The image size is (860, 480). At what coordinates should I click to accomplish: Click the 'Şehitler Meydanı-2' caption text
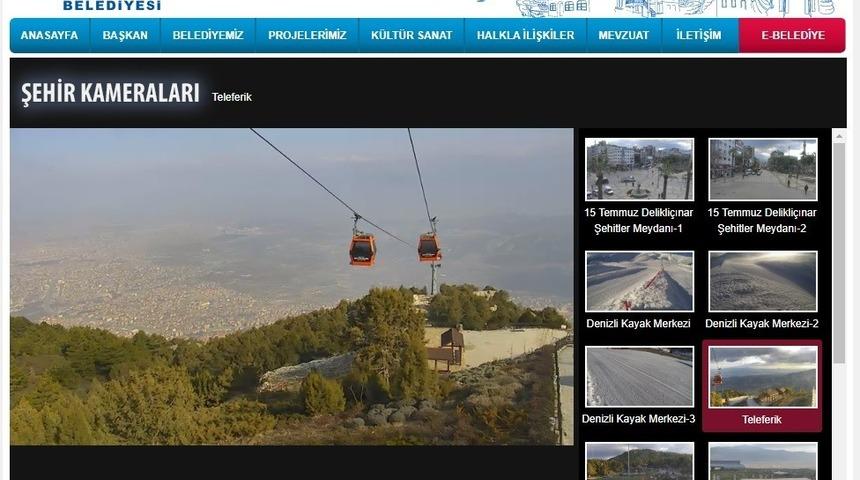coord(762,229)
